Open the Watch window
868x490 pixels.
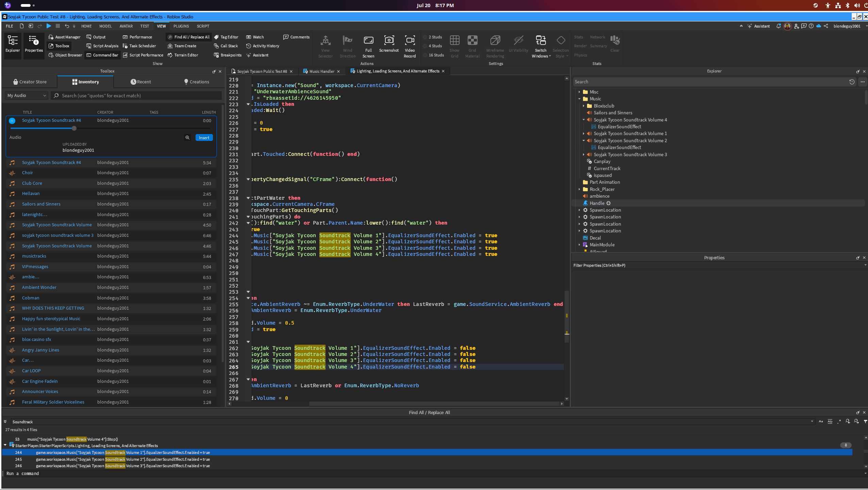255,37
